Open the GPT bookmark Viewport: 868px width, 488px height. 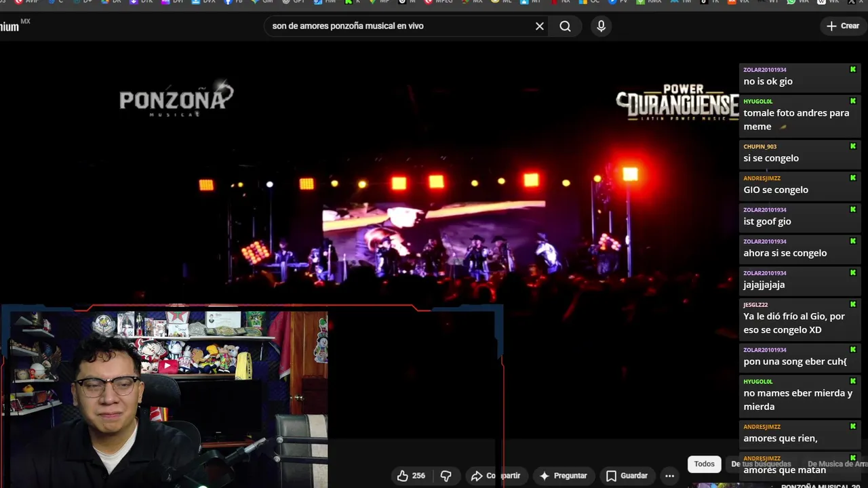[293, 2]
